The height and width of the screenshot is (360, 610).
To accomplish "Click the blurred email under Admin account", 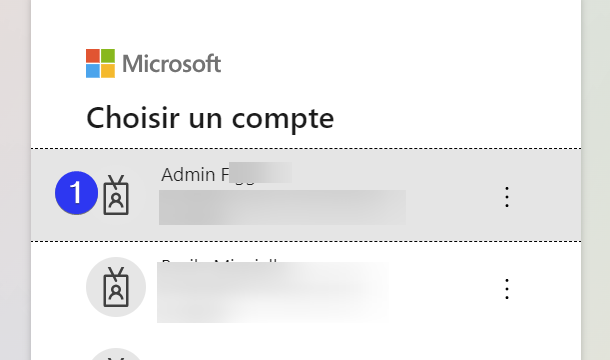I will pyautogui.click(x=282, y=207).
